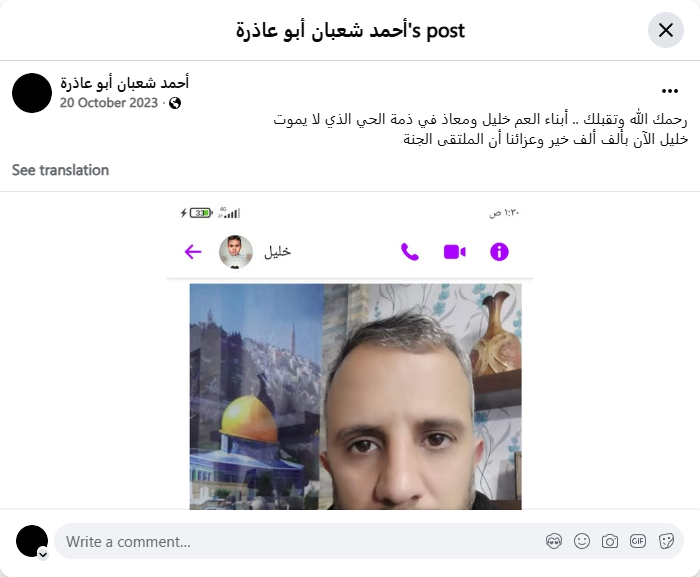Open author name أحمد شعبان أبو عاذرة

tap(125, 83)
